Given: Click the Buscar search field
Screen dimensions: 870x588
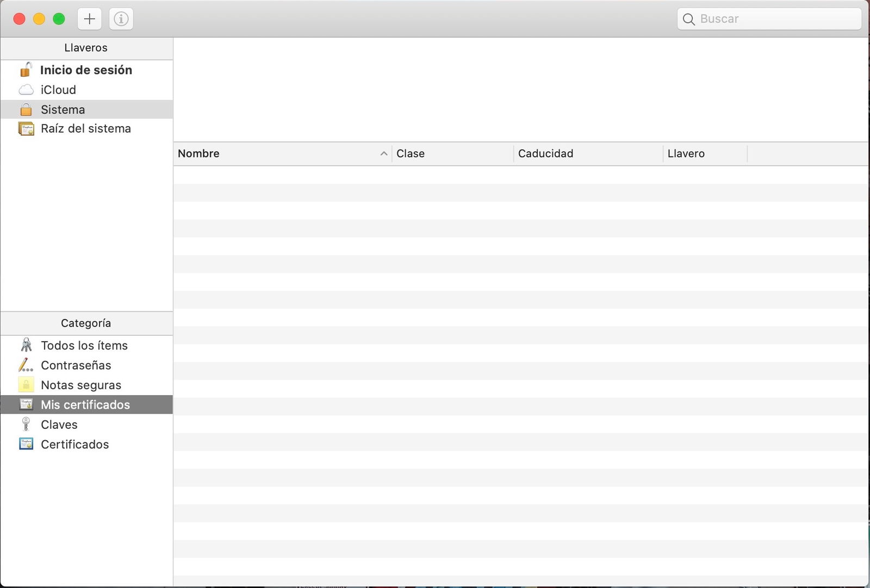Looking at the screenshot, I should [x=769, y=19].
